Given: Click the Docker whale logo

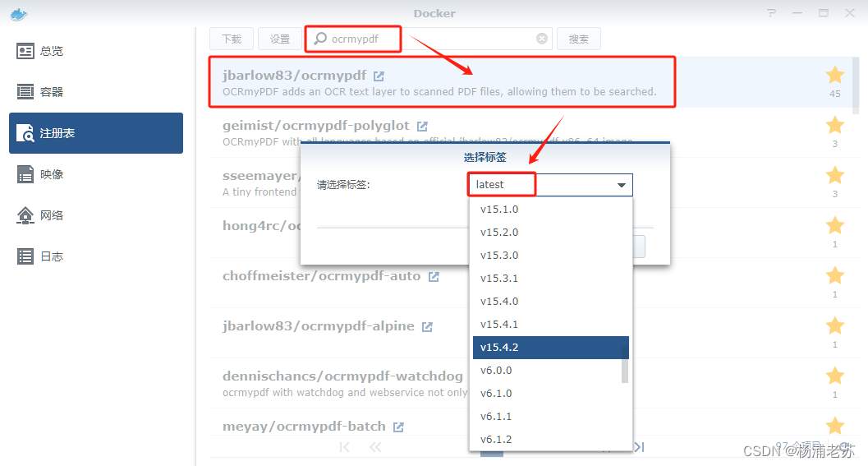Looking at the screenshot, I should point(19,14).
